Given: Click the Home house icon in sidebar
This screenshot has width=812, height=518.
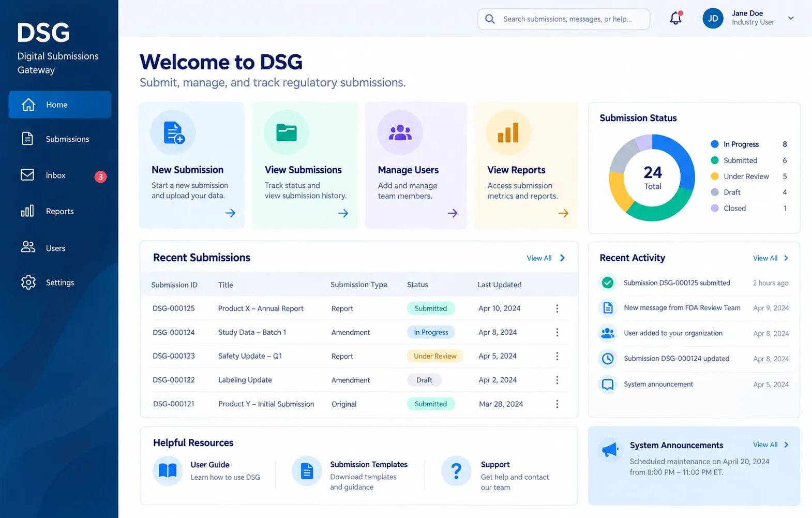Looking at the screenshot, I should (28, 105).
